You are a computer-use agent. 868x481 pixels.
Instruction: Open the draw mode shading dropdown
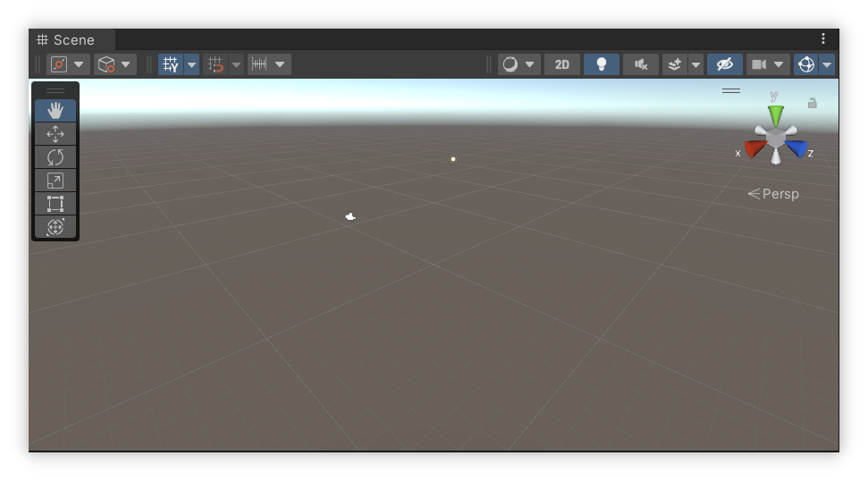(518, 64)
